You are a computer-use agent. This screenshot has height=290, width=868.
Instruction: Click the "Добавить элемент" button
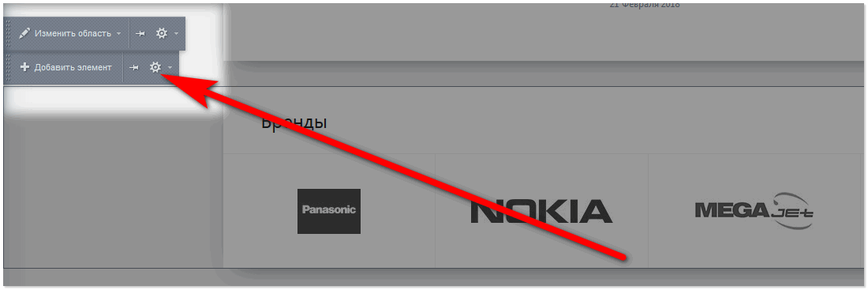coord(65,68)
